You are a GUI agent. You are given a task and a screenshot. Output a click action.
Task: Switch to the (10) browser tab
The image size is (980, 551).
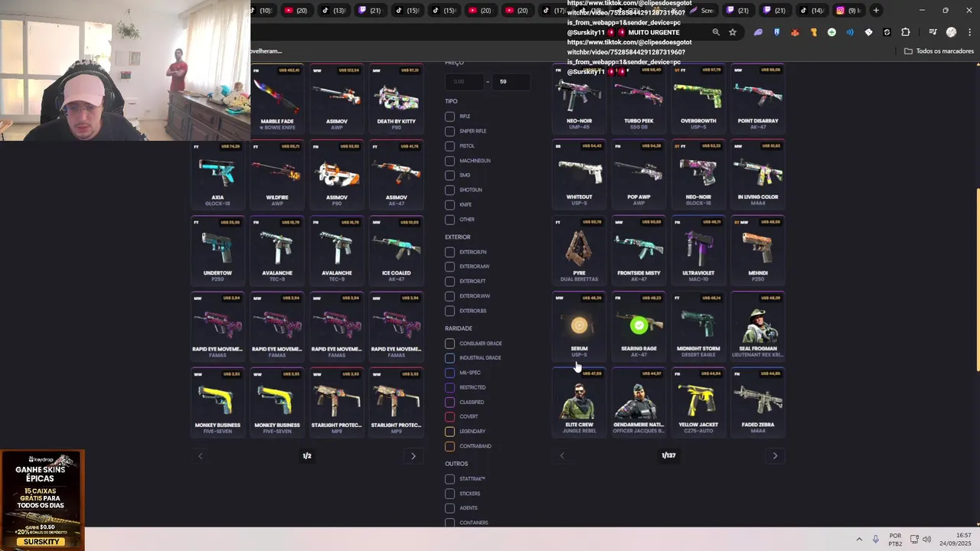pyautogui.click(x=263, y=10)
